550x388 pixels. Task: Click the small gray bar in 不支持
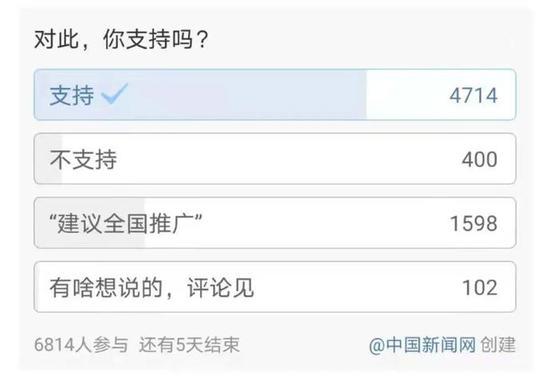point(49,159)
